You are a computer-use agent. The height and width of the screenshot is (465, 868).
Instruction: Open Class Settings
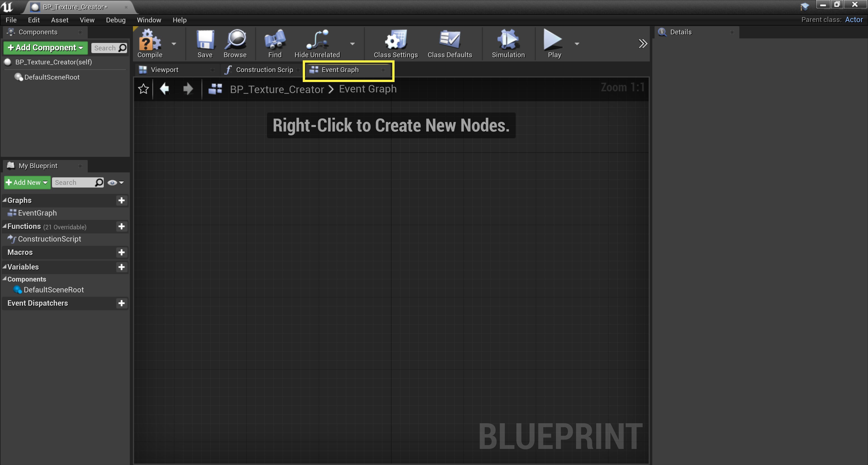[x=395, y=44]
